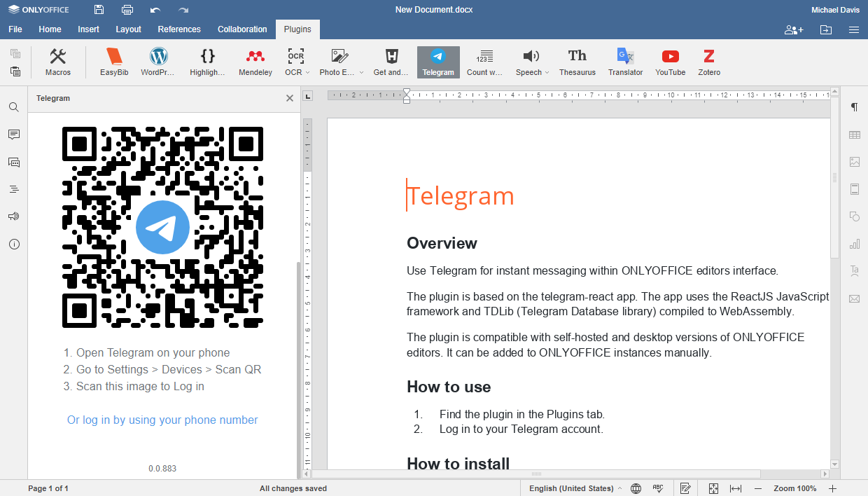Screen dimensions: 868x496
Task: Open the feedback and support megaphone icon
Action: [14, 216]
